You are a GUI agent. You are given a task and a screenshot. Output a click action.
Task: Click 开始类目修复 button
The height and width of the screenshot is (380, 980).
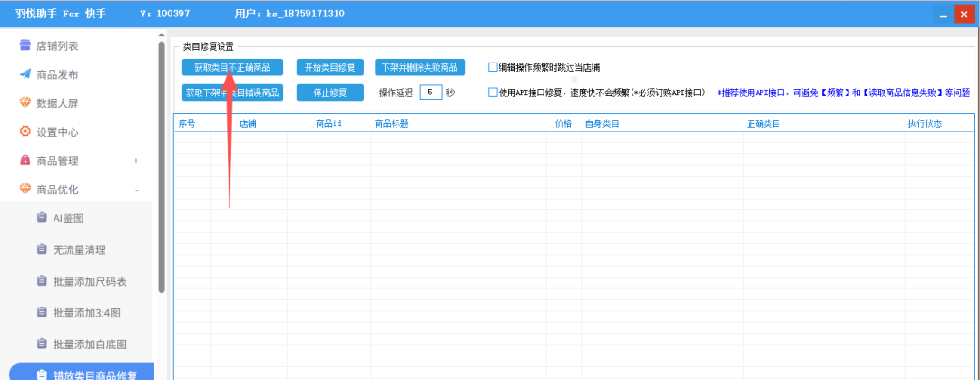tap(330, 67)
